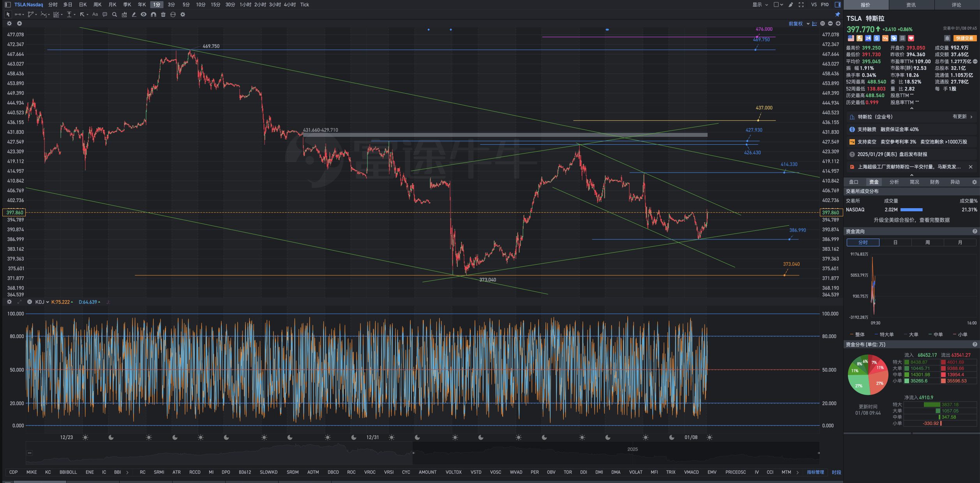Open quote panel settings gear
The image size is (980, 483).
[975, 182]
